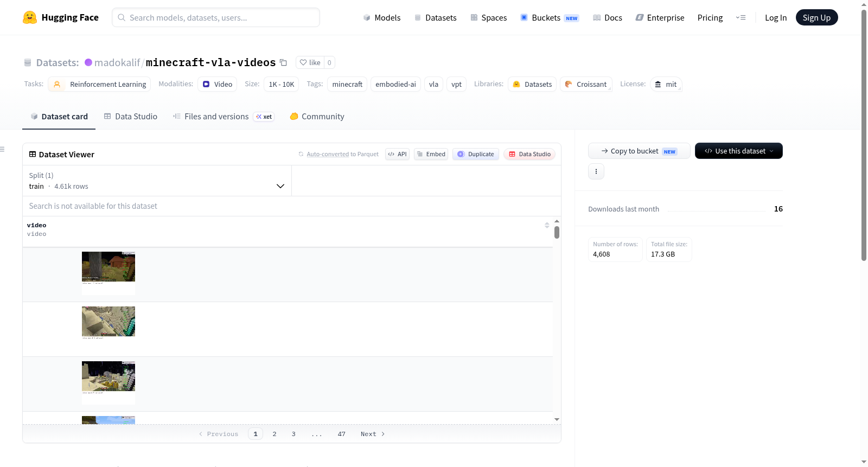Open the madokalif user avatar
The width and height of the screenshot is (868, 467).
tap(88, 62)
